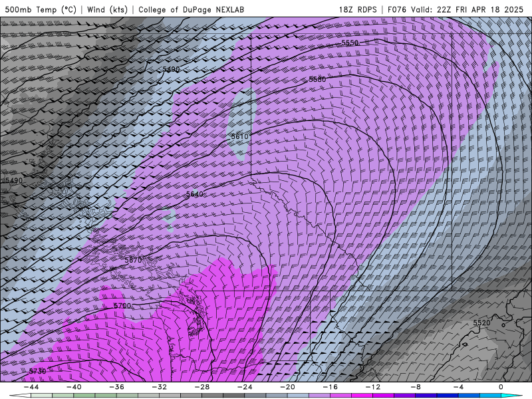The image size is (532, 399).
Task: Click the 18Z RDPS model label
Action: (x=358, y=9)
